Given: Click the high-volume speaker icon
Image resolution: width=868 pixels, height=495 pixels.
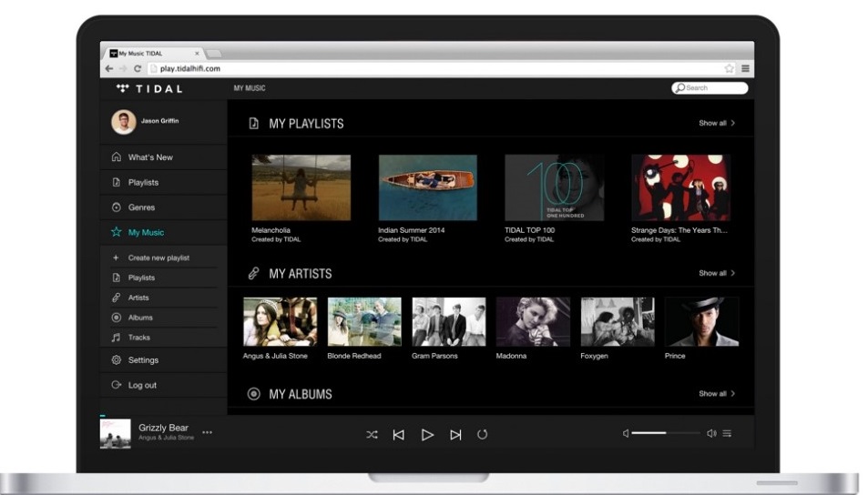Looking at the screenshot, I should (x=711, y=433).
